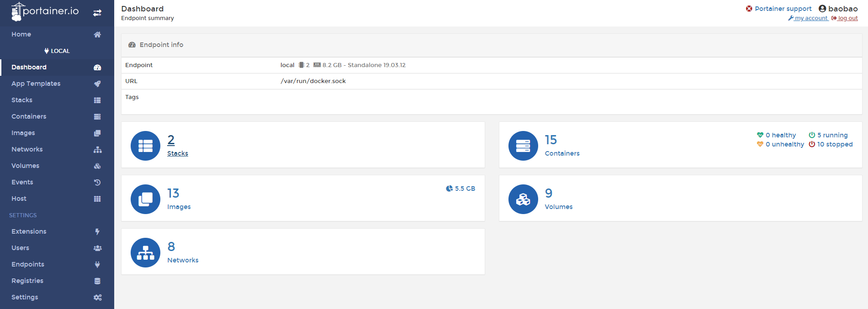The image size is (868, 309).
Task: Click the SETTINGS section header
Action: pos(23,215)
